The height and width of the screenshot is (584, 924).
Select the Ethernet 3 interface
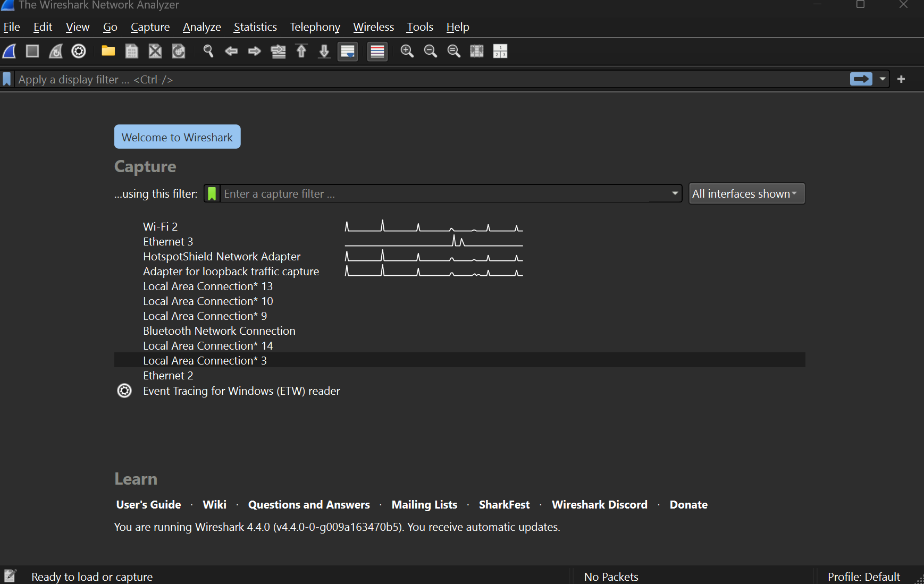point(460,242)
